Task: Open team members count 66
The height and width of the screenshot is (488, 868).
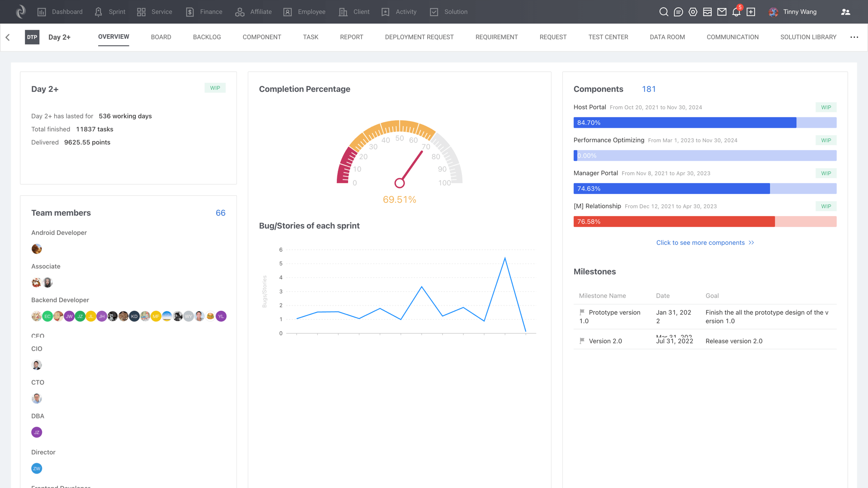Action: pos(220,213)
